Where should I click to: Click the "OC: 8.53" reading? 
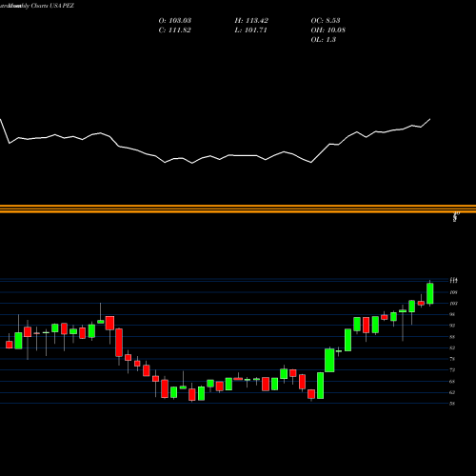coord(326,21)
